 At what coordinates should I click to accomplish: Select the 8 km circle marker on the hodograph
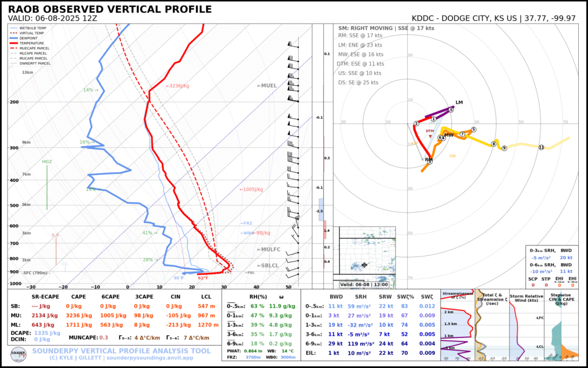(x=493, y=143)
